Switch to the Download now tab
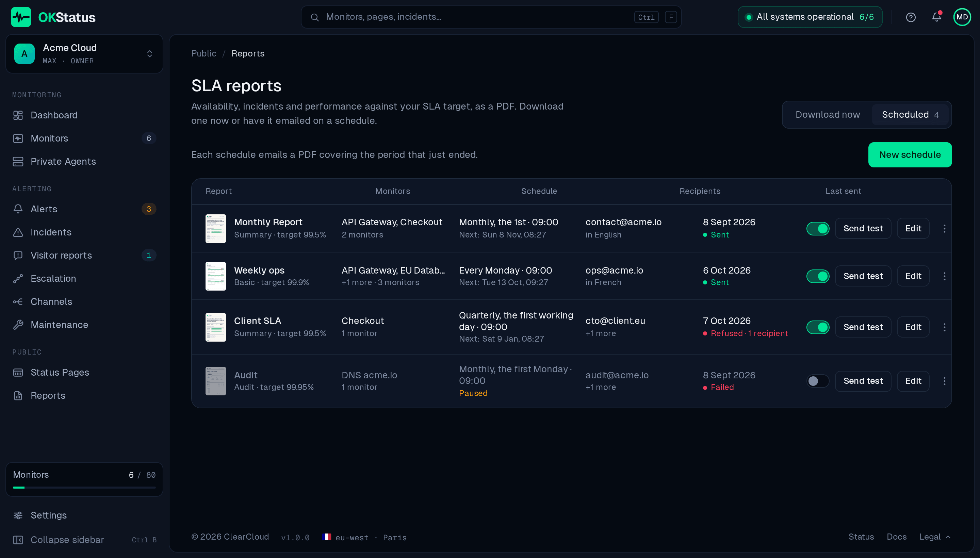 [828, 115]
